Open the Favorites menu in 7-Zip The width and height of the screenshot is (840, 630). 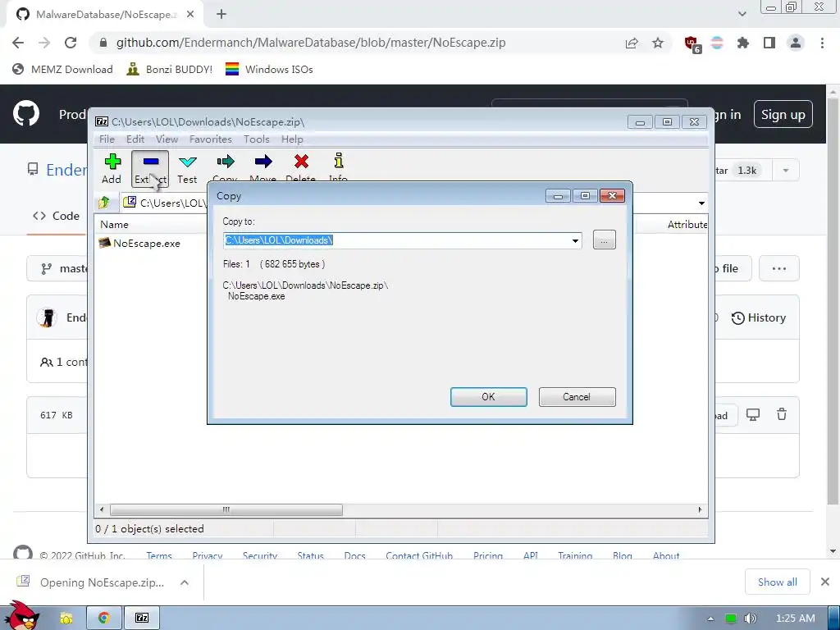point(211,139)
